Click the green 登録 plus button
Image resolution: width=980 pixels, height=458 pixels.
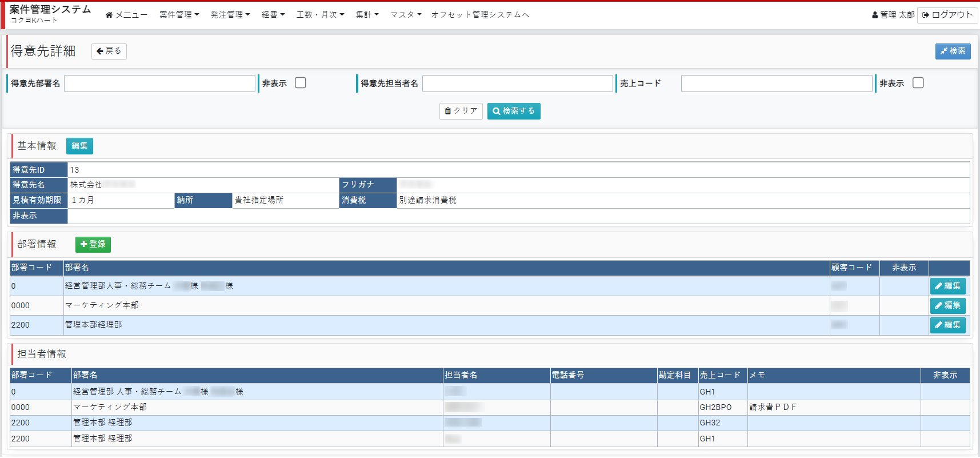(93, 245)
